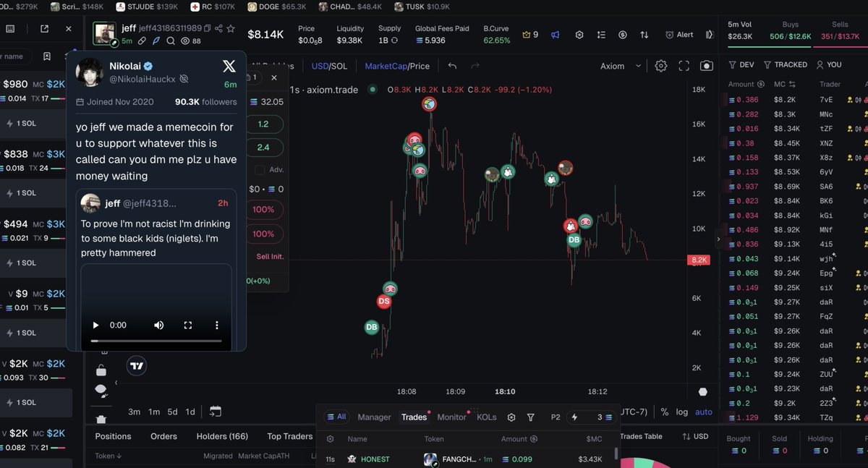Click the blue megaphone icon

[555, 35]
